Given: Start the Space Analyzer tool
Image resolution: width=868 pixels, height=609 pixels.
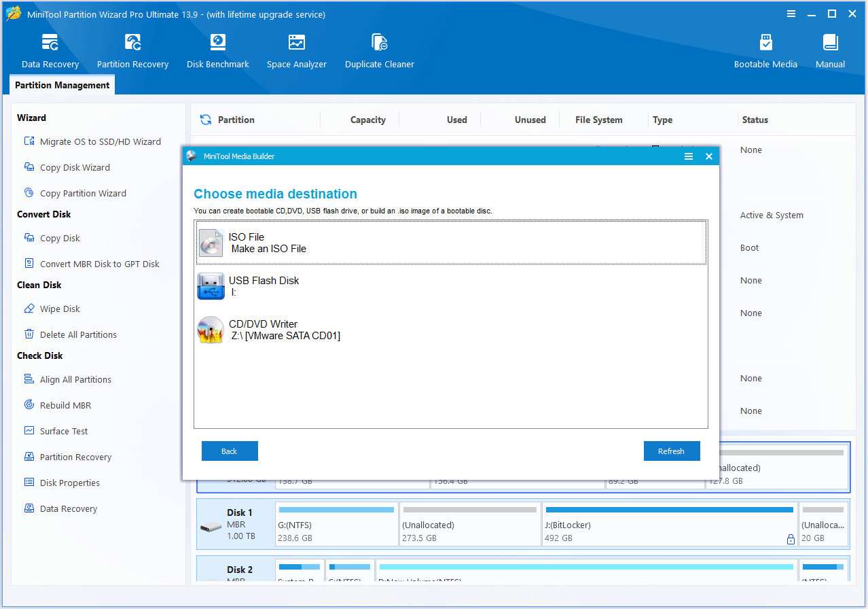Looking at the screenshot, I should [x=297, y=51].
